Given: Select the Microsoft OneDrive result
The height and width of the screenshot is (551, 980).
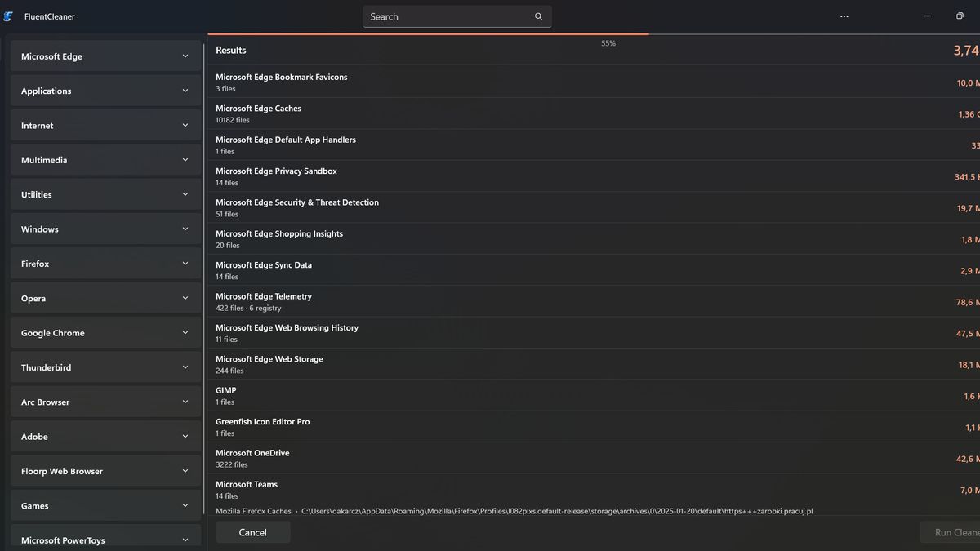Looking at the screenshot, I should coord(594,459).
